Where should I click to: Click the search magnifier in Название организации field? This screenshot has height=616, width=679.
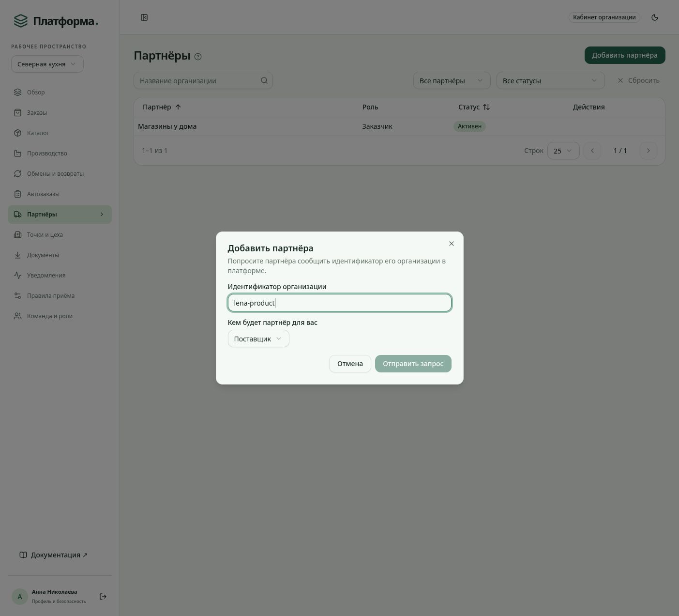[264, 80]
